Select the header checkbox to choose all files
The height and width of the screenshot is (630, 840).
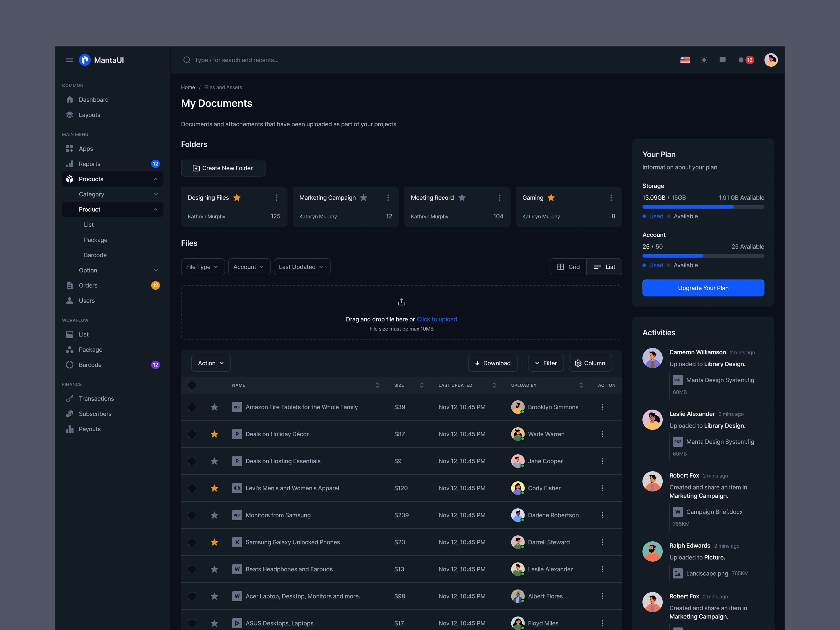coord(192,385)
